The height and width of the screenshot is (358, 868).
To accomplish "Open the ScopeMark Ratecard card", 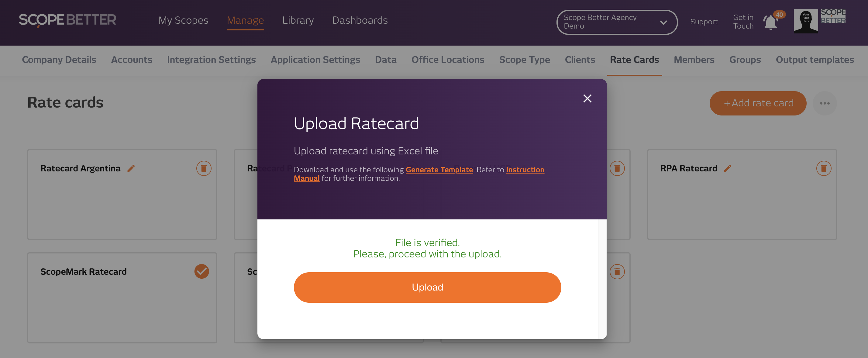I will 122,298.
